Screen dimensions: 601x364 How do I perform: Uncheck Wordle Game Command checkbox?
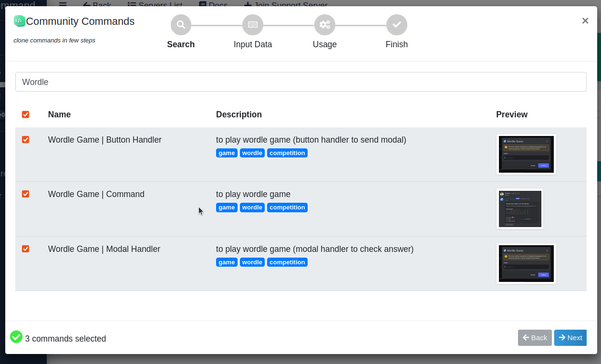coord(26,194)
